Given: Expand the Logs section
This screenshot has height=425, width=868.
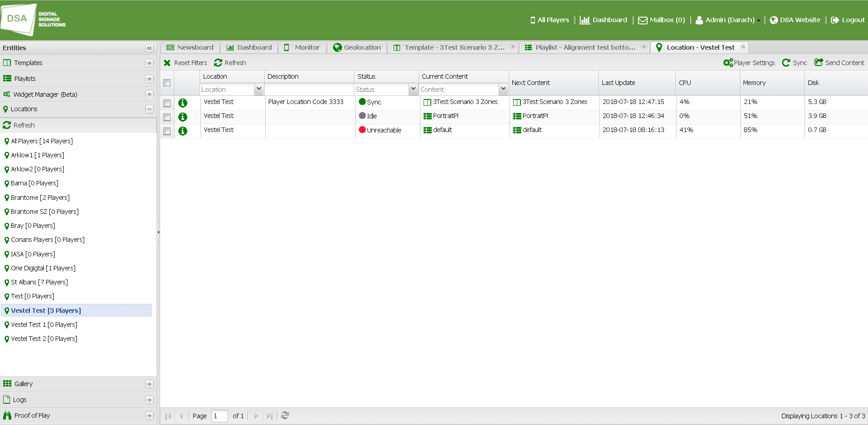Looking at the screenshot, I should pos(149,400).
